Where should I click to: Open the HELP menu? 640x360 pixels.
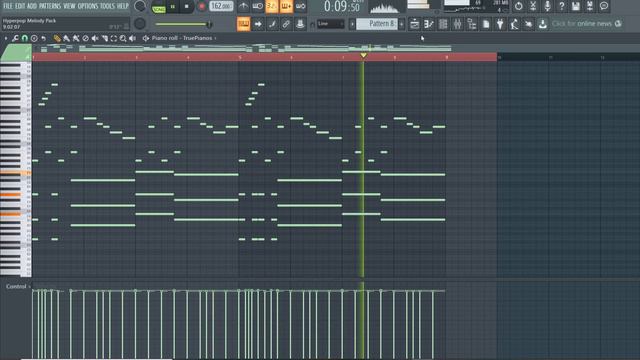(122, 6)
